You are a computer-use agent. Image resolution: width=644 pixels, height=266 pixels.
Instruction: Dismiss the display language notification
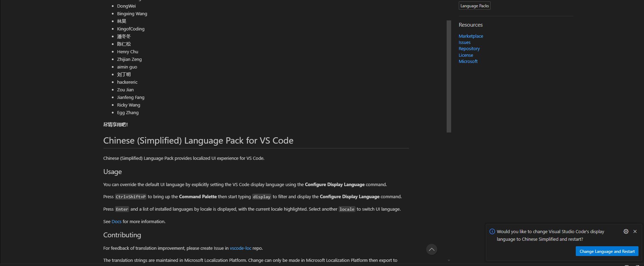click(x=635, y=231)
